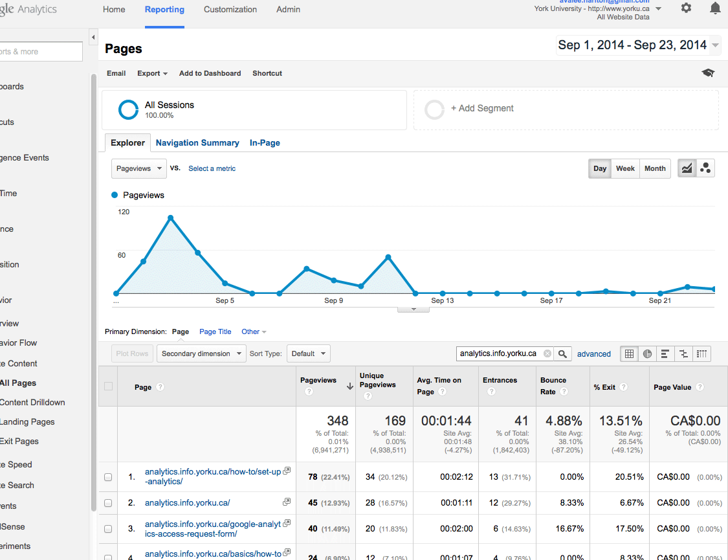Focus the sidebar reports search field
728x560 pixels.
point(41,52)
